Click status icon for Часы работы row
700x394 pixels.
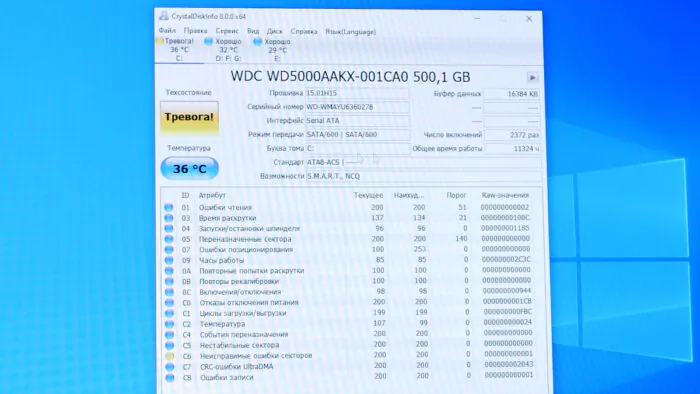[x=169, y=260]
